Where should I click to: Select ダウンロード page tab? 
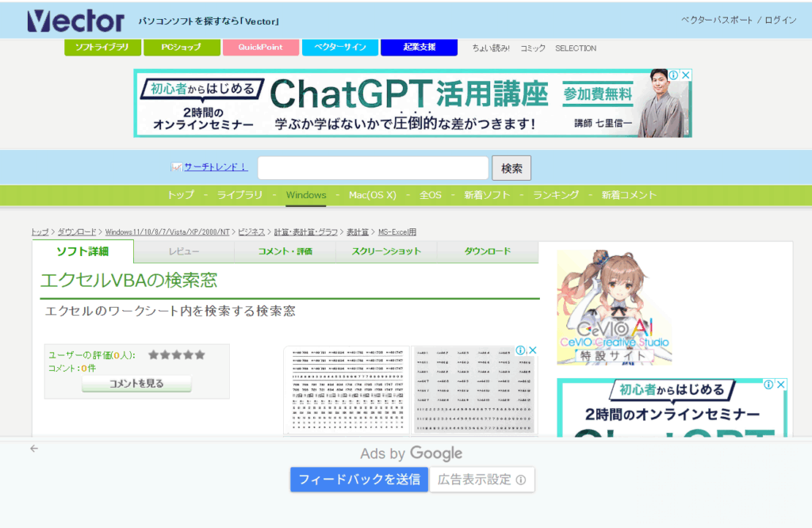tap(488, 251)
